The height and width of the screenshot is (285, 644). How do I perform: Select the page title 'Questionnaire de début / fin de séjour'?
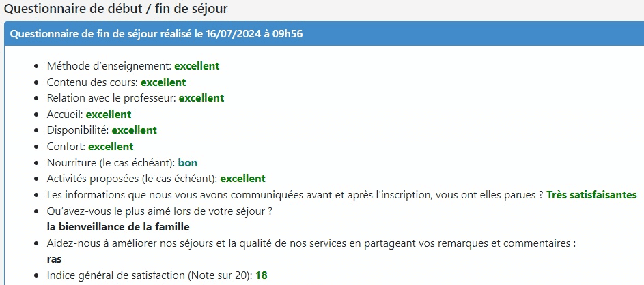116,9
